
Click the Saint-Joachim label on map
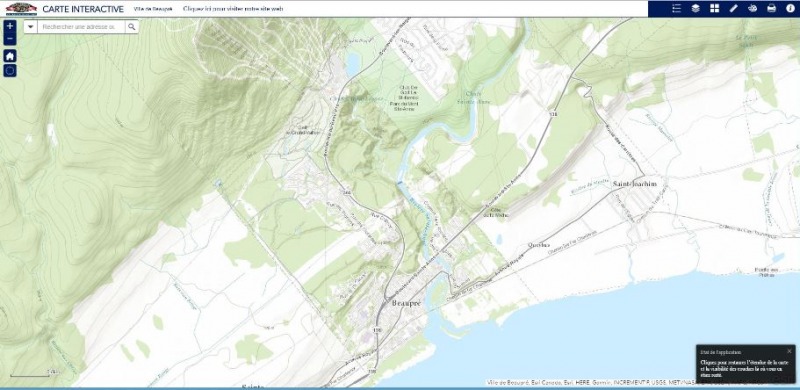[x=635, y=184]
